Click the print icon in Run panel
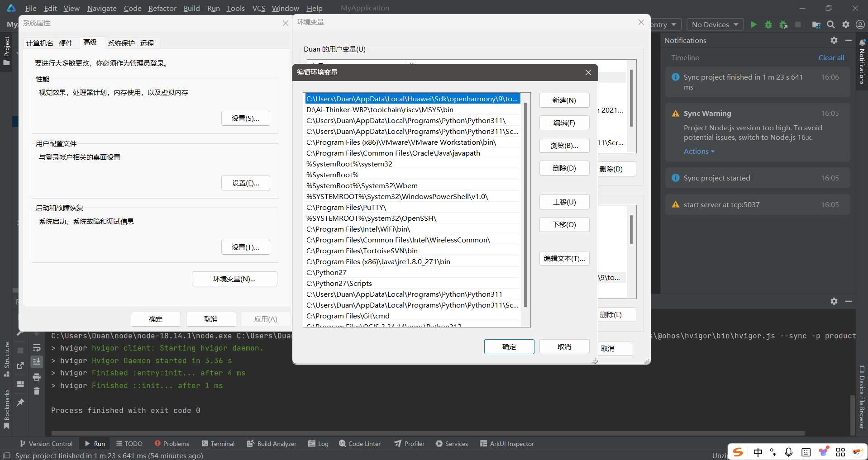 [x=37, y=377]
